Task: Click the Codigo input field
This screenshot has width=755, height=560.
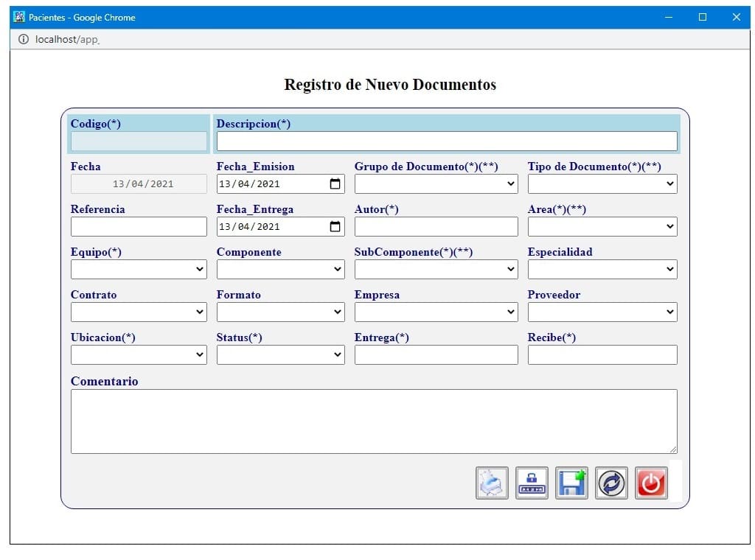Action: (x=139, y=141)
